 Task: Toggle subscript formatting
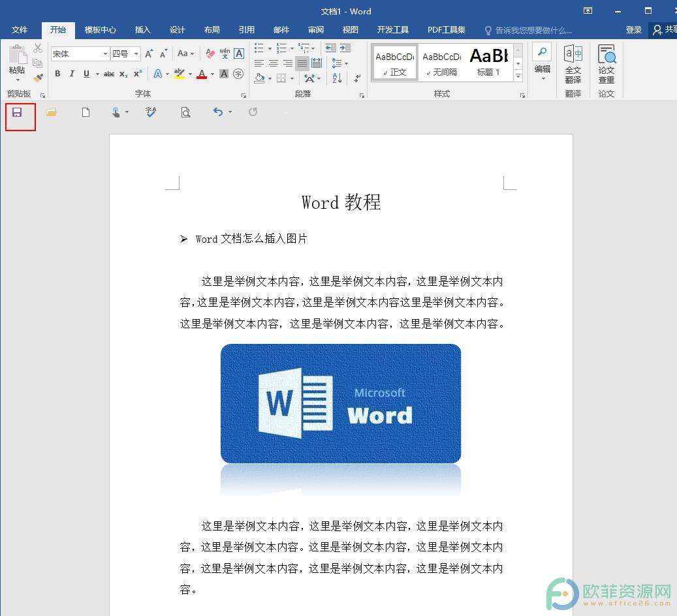123,74
